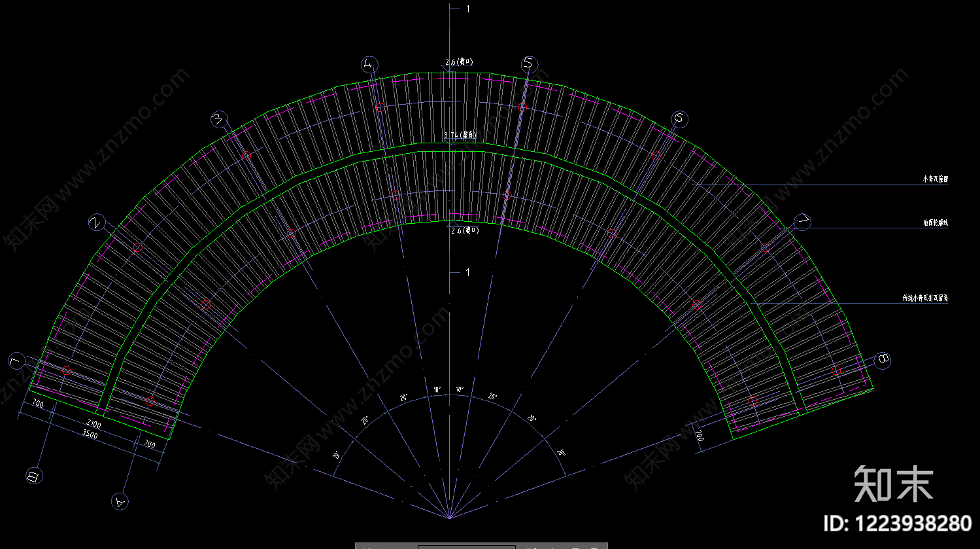
Task: Select axis bubble number 1
Action: pos(16,361)
